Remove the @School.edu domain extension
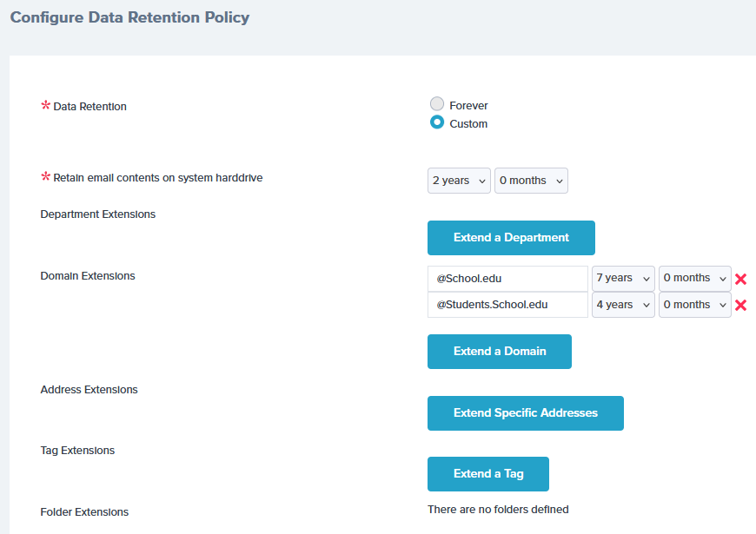Image resolution: width=756 pixels, height=534 pixels. (x=741, y=279)
